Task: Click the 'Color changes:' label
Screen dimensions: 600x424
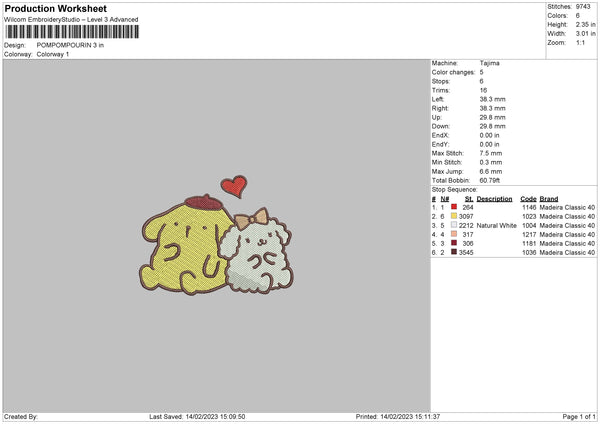Action: tap(453, 72)
